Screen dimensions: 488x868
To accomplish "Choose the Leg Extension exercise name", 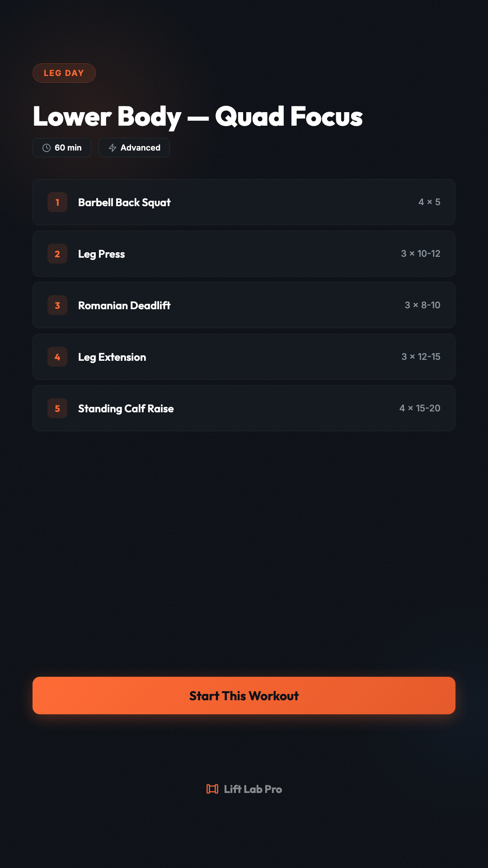I will [x=112, y=357].
